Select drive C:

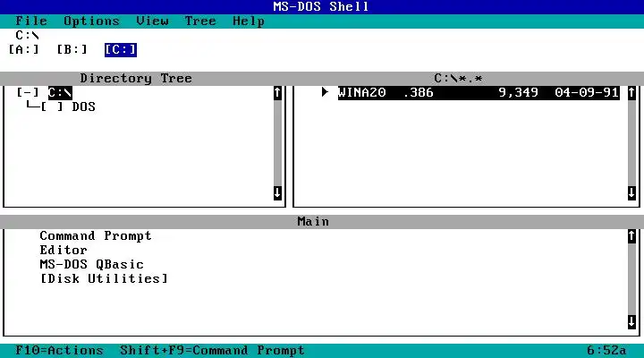(121, 50)
